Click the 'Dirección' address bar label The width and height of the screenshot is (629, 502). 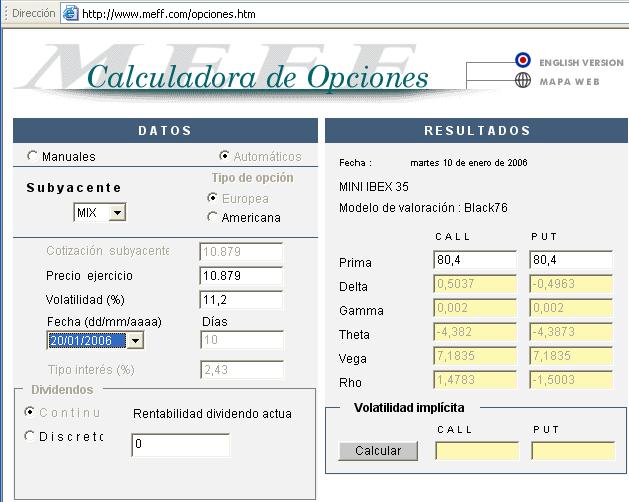pos(34,13)
